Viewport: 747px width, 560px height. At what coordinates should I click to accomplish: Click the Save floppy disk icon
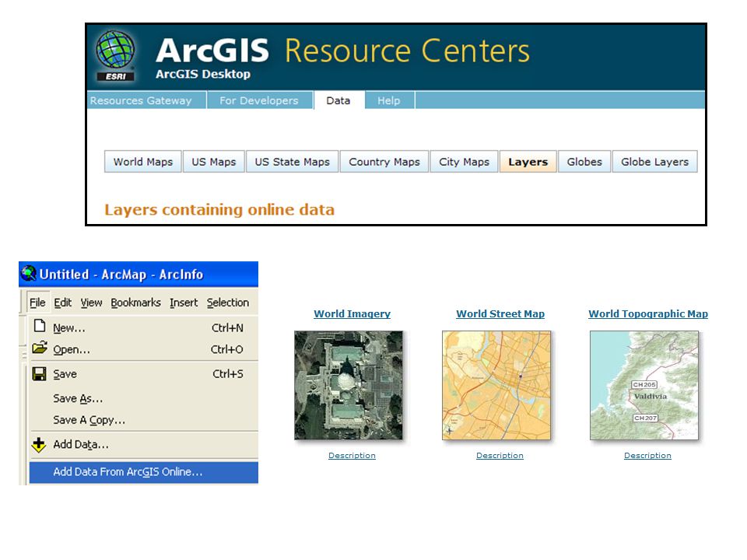point(39,374)
